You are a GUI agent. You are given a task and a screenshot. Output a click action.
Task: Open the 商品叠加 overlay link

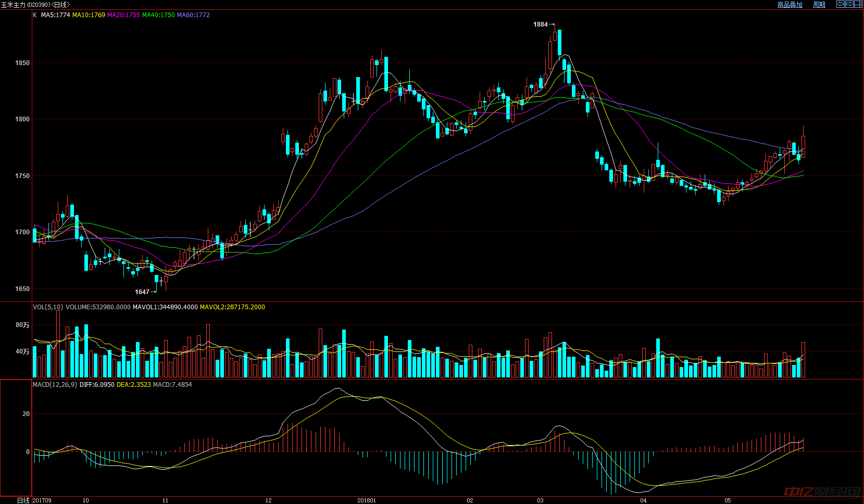(790, 5)
